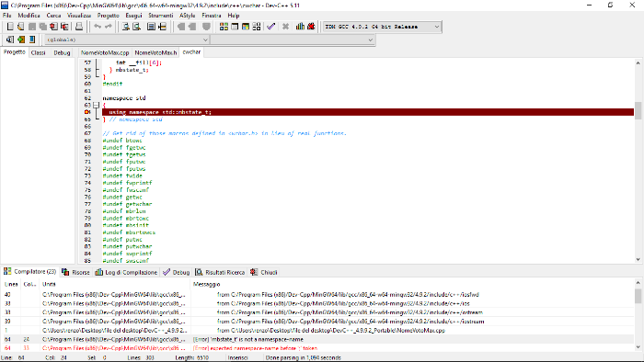Open the bottom Debug tab
Screen dimensions: 644x362
(x=177, y=272)
